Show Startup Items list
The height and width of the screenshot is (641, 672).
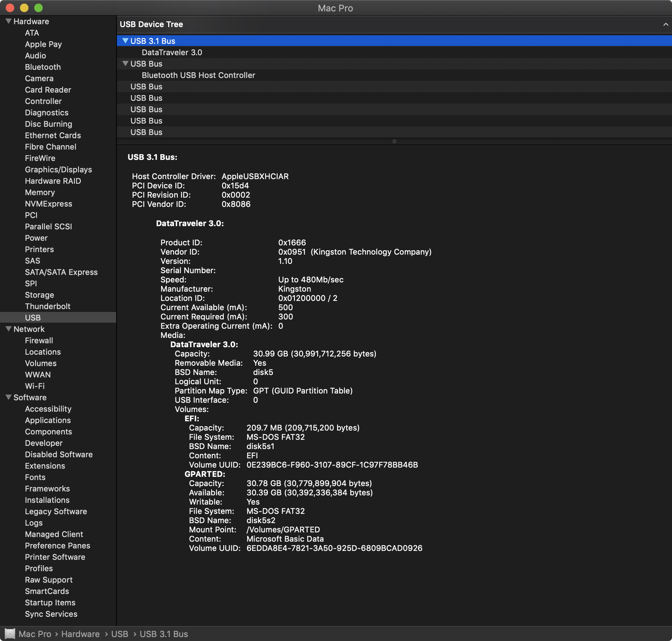50,603
